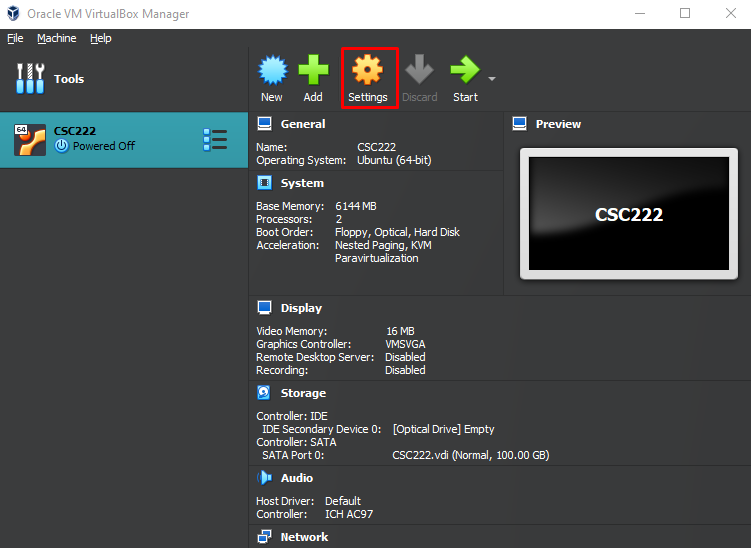
Task: Start the VM with green arrow icon
Action: coord(464,72)
